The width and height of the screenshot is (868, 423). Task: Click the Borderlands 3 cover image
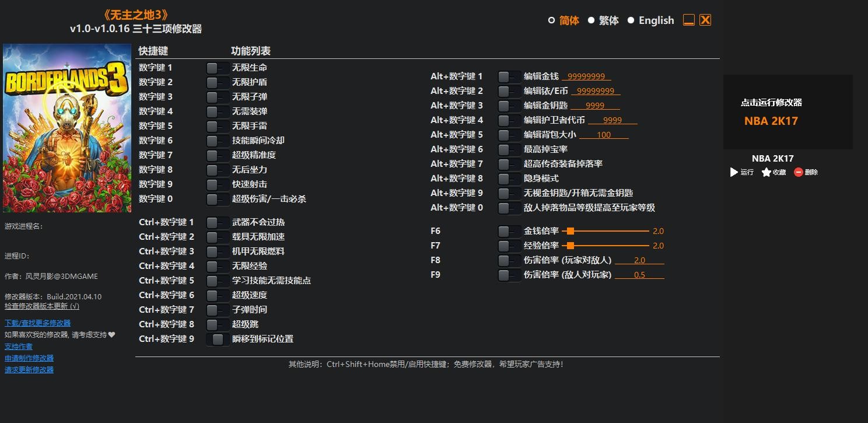(67, 128)
